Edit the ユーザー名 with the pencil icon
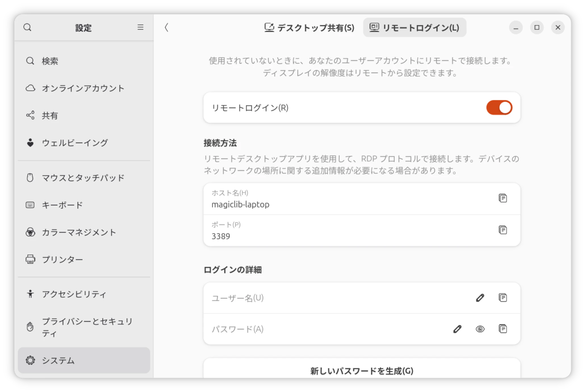 point(480,298)
